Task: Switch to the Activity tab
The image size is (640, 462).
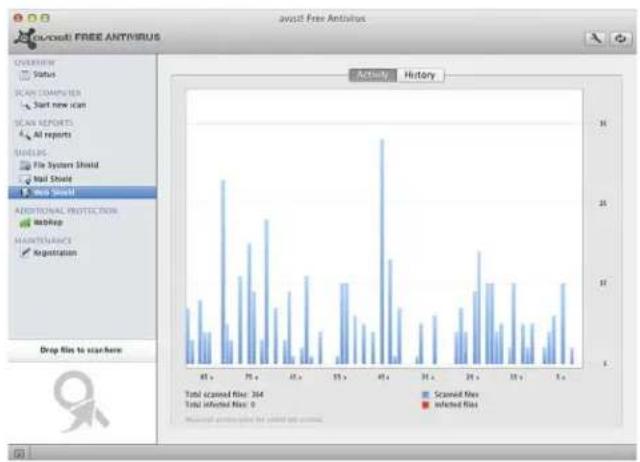Action: tap(373, 75)
